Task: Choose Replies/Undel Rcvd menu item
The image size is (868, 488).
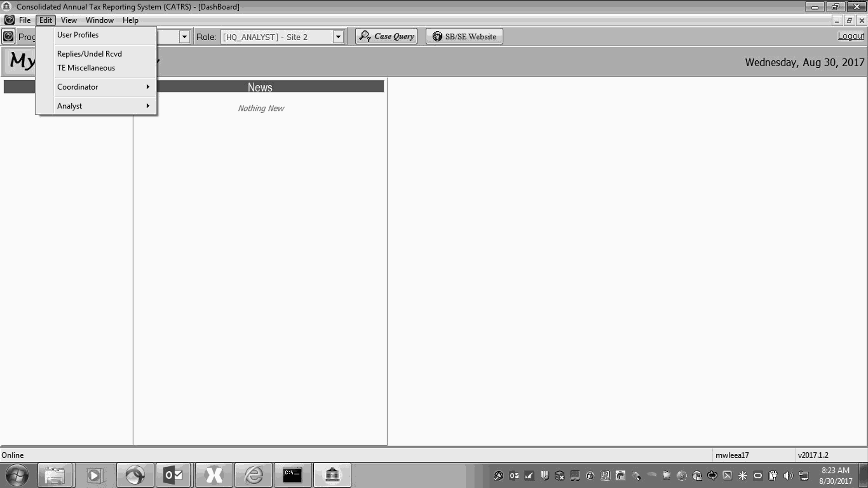Action: pos(90,54)
